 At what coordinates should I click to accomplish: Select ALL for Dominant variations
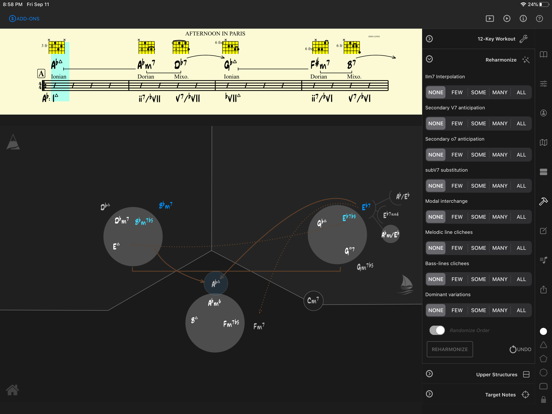[521, 310]
